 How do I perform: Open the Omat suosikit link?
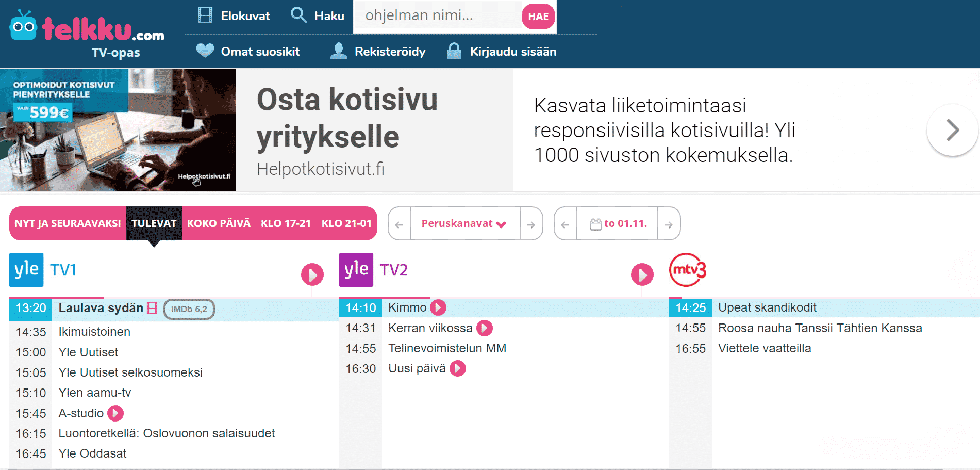point(260,52)
